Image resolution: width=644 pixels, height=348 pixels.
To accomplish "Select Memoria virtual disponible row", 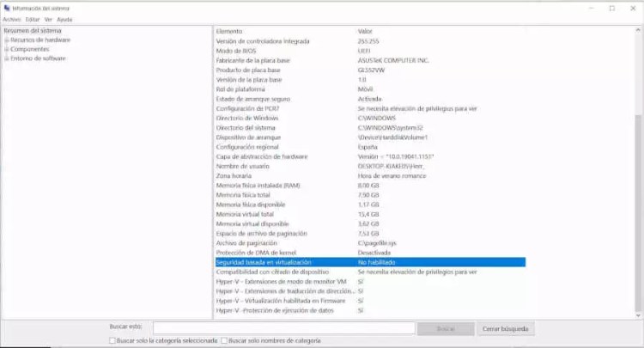I will (x=370, y=224).
